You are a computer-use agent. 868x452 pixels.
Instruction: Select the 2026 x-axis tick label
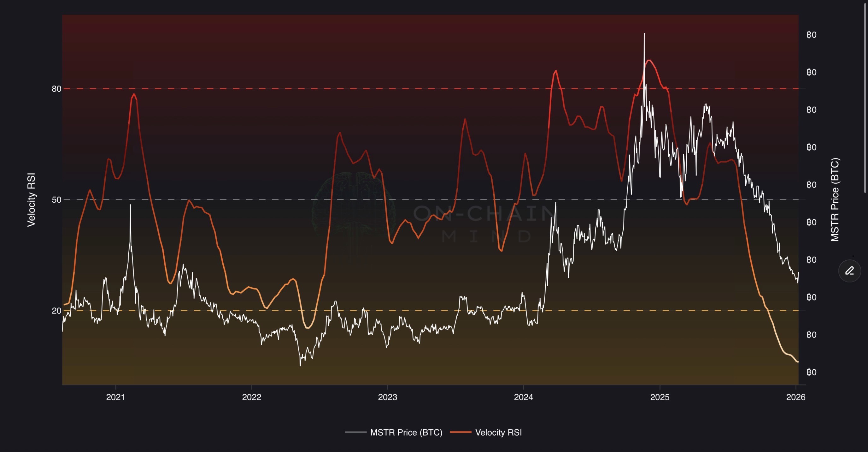tap(795, 397)
